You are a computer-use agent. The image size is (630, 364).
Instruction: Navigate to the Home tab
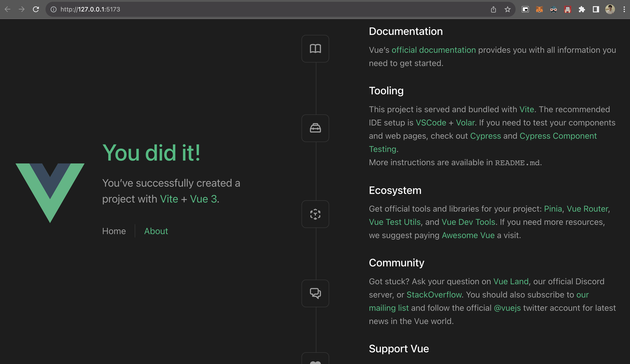point(114,231)
